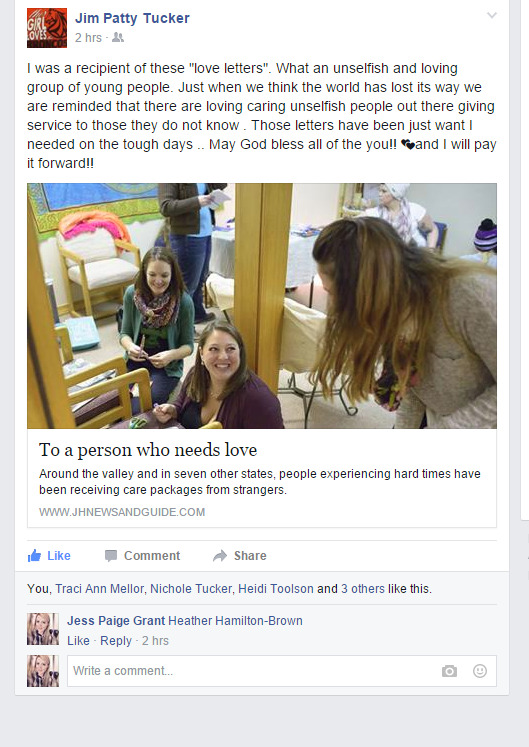
Task: Like Jess Paige Grant's comment
Action: 78,641
